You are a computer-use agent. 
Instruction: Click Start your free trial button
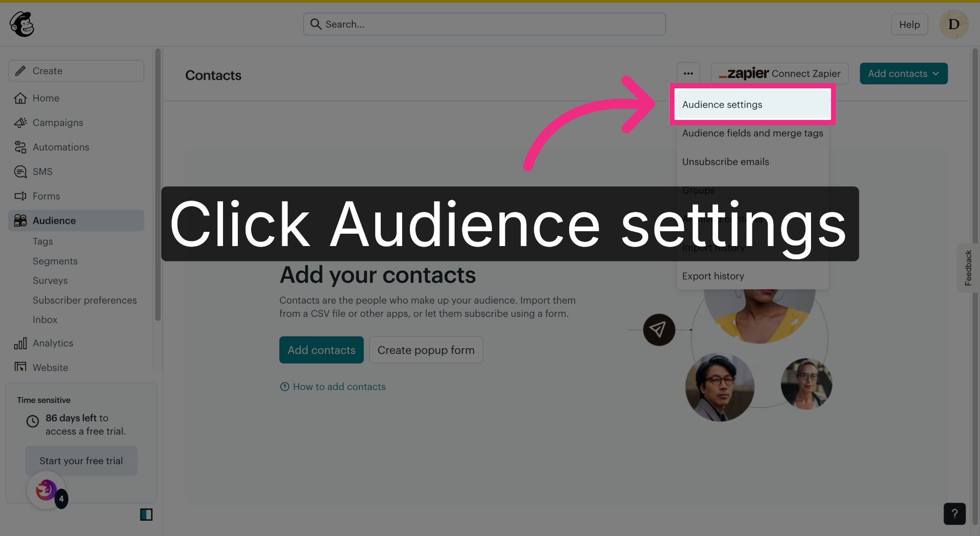[81, 460]
